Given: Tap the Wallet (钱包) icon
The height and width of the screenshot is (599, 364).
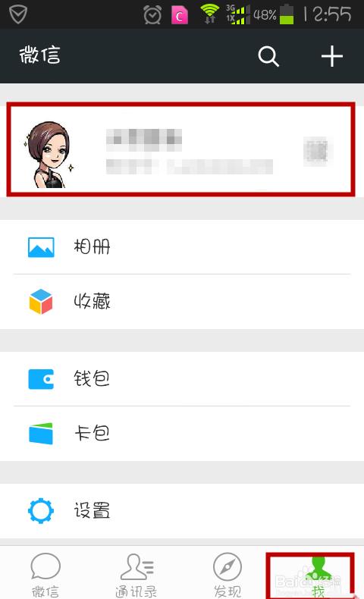Looking at the screenshot, I should point(41,379).
